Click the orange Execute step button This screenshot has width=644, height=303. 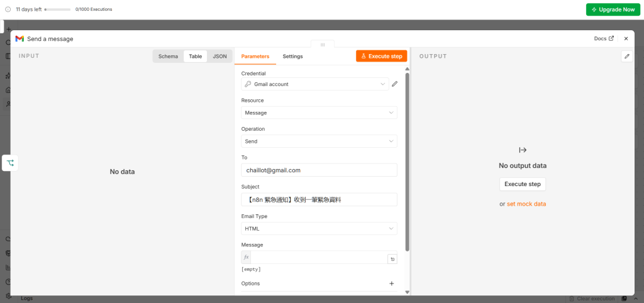pos(382,56)
